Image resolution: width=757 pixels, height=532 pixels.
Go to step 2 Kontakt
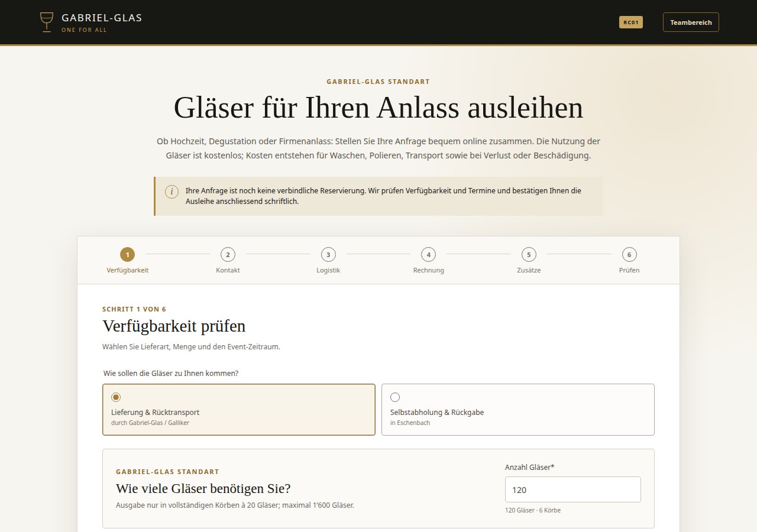pyautogui.click(x=228, y=261)
